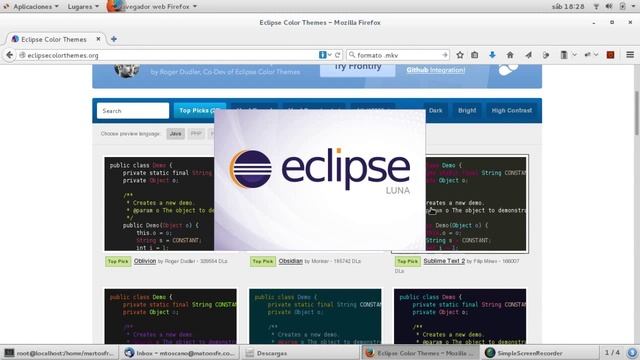Switch to Descargas window in taskbar
The width and height of the screenshot is (640, 360).
point(300,353)
